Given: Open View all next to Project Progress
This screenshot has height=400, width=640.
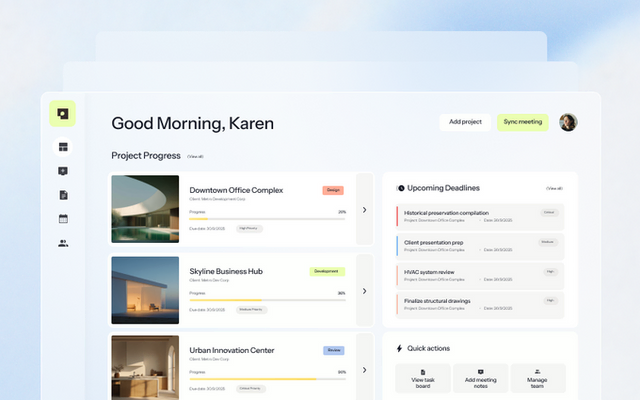Looking at the screenshot, I should 195,156.
